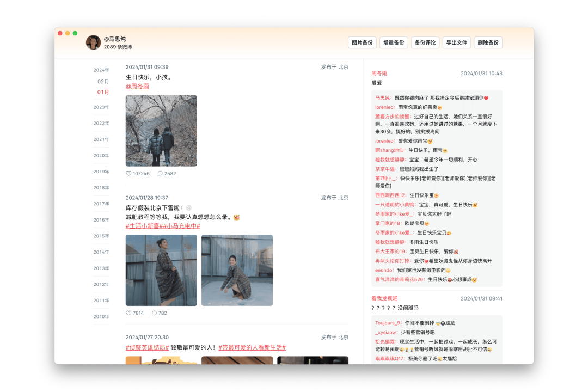Select 02月 in the timeline
588x392 pixels.
[x=103, y=82]
